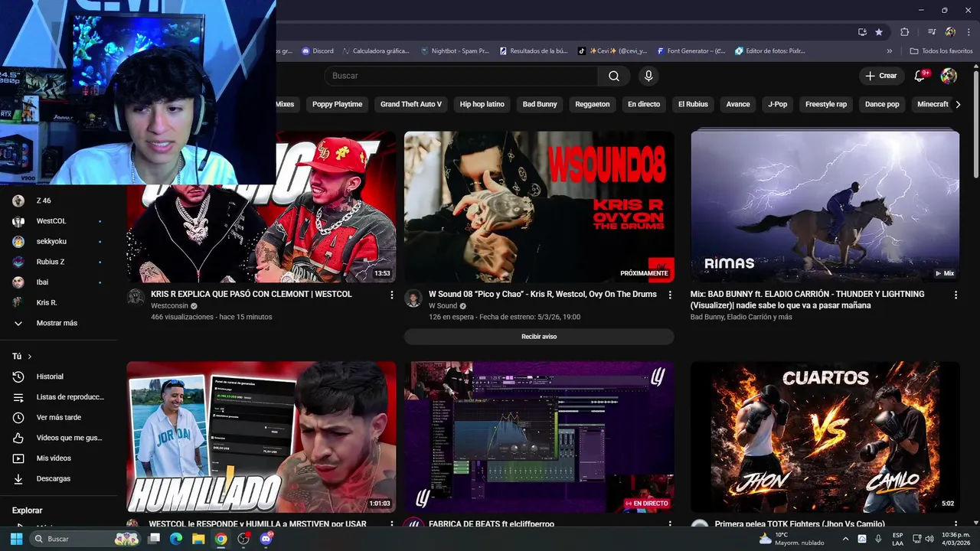
Task: Open Chrome media controls icon
Action: click(x=932, y=32)
